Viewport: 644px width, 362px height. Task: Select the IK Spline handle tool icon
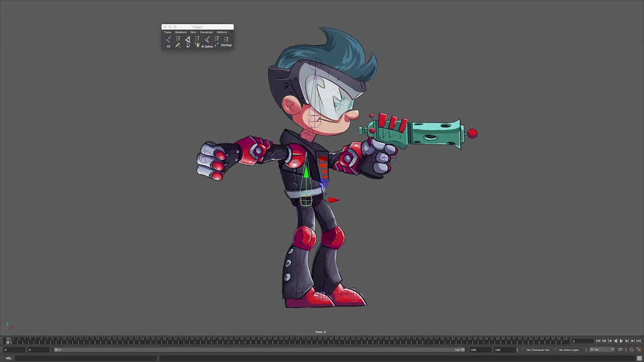tap(207, 39)
